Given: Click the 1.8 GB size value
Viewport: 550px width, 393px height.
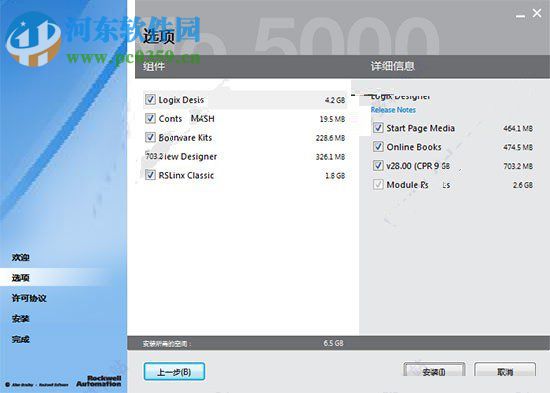Looking at the screenshot, I should [x=335, y=175].
